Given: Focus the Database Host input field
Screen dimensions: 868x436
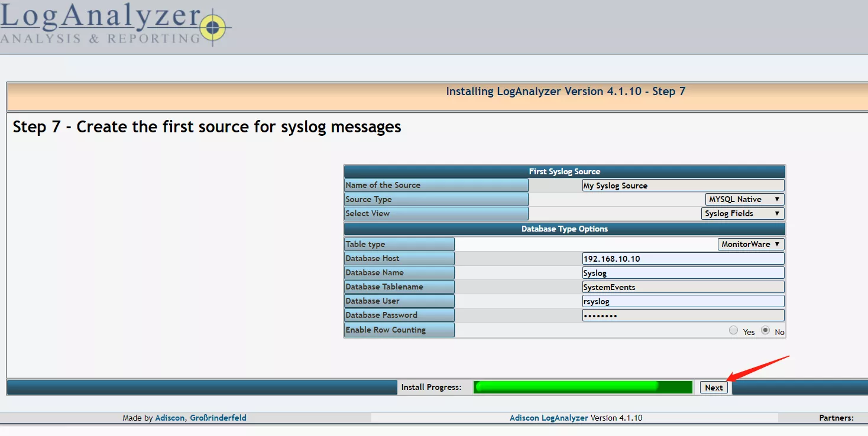Looking at the screenshot, I should click(x=683, y=259).
